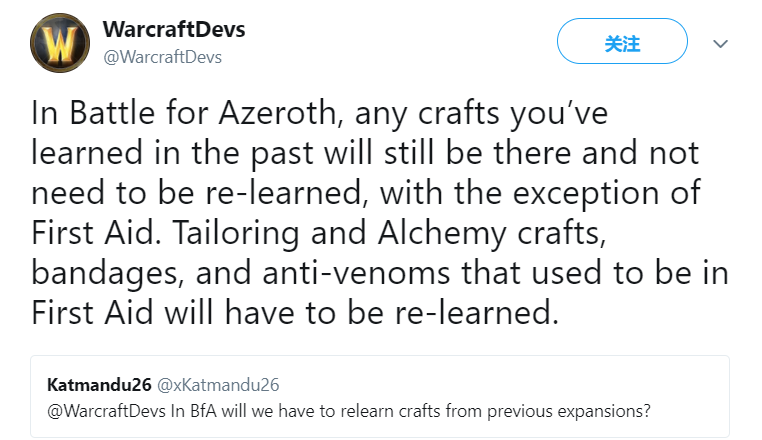The image size is (762, 440).
Task: Click the @WarcraftDevs mention inside the quoted tweet
Action: (106, 411)
